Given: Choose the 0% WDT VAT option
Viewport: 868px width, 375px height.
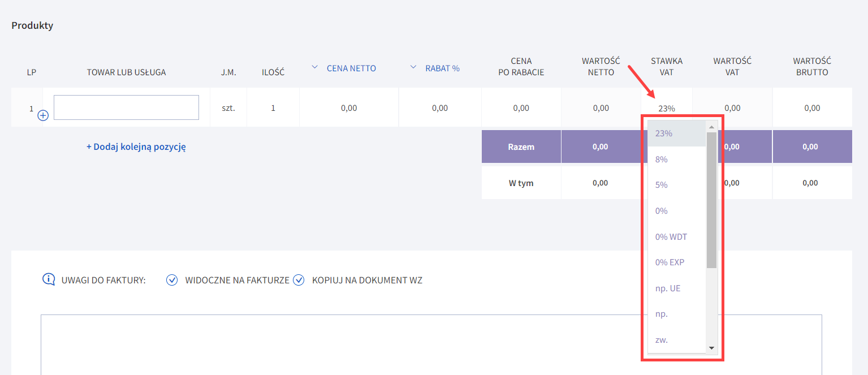Looking at the screenshot, I should 671,236.
